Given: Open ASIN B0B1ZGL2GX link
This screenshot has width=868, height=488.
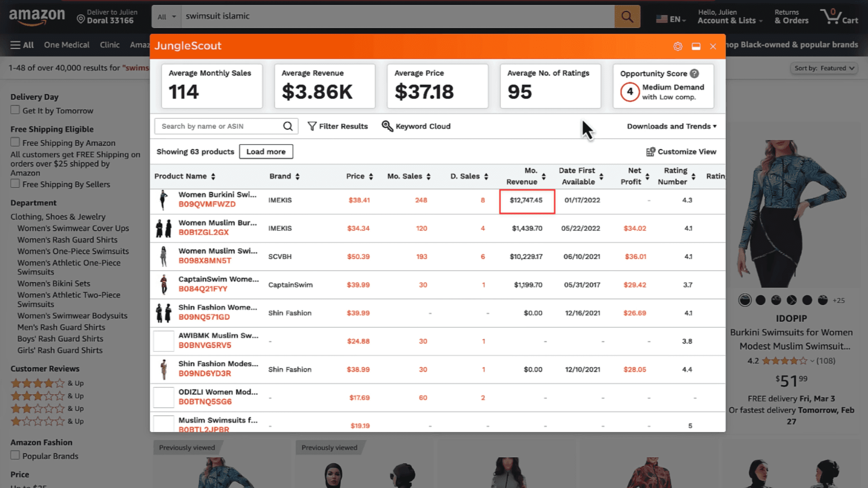Looking at the screenshot, I should (x=203, y=232).
